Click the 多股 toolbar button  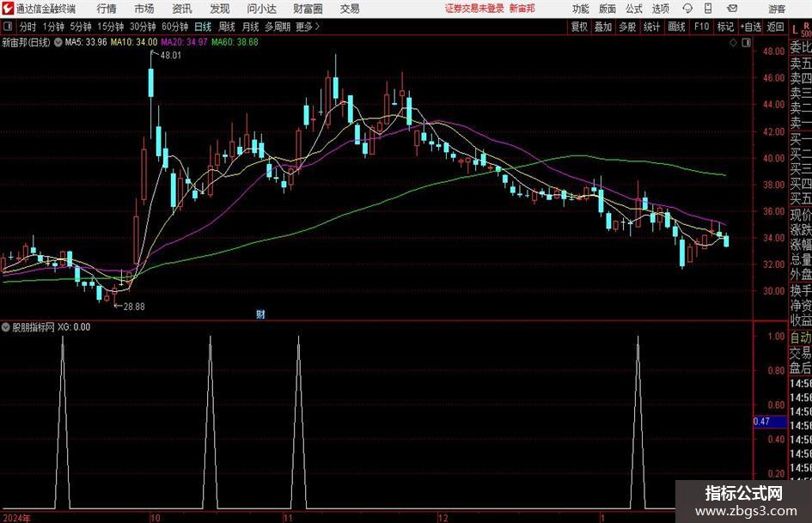(x=627, y=27)
